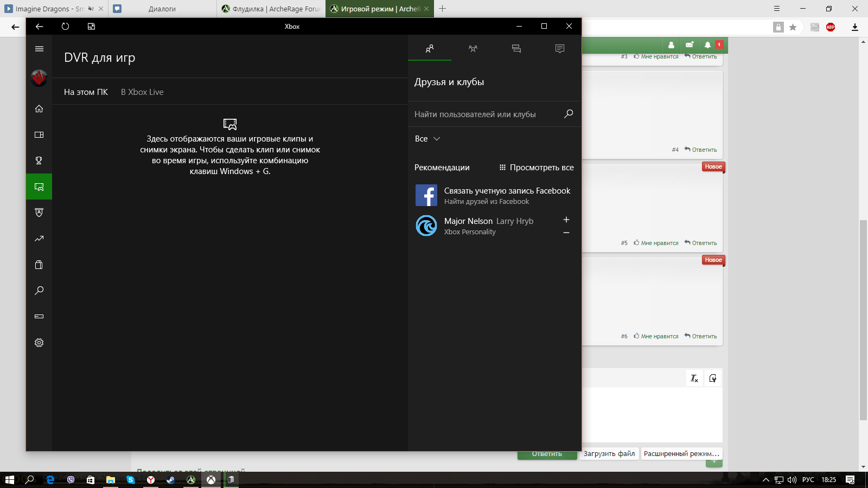Viewport: 868px width, 488px height.
Task: Open the Major Nelson profile picture
Action: 426,226
